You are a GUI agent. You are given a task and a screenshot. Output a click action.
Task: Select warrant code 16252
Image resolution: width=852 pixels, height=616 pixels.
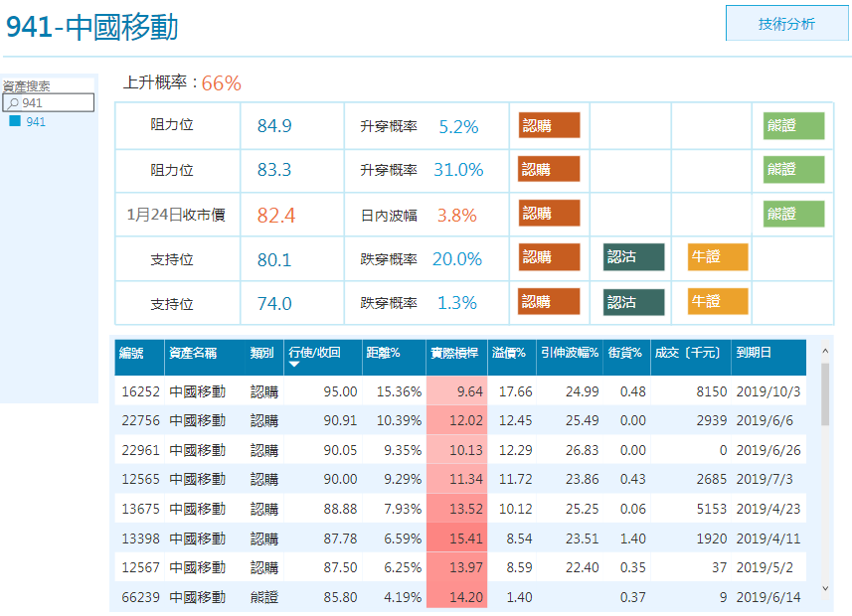tap(140, 391)
